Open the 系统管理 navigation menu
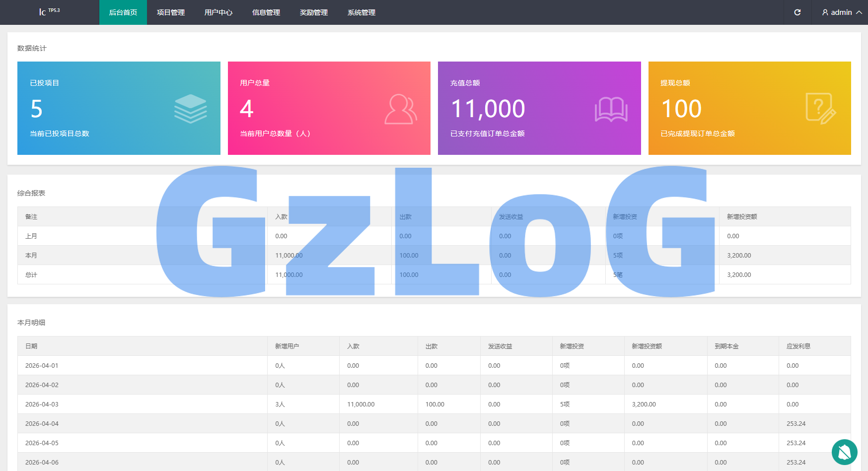The height and width of the screenshot is (471, 868). 362,12
